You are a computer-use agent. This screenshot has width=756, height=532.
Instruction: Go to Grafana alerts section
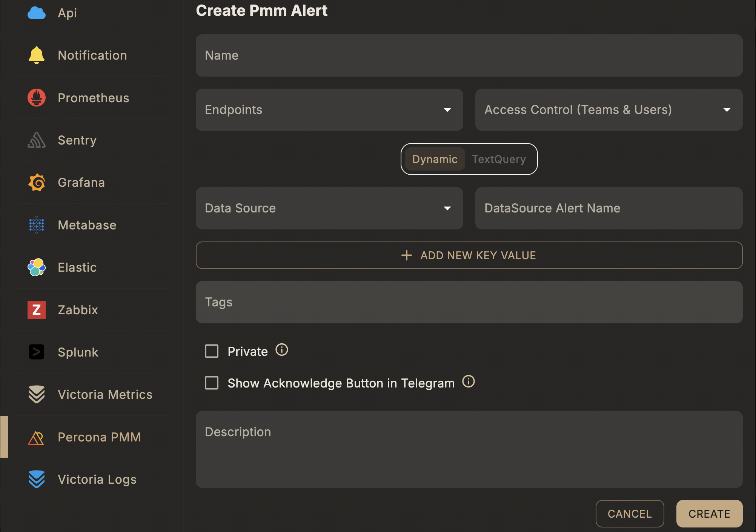[x=92, y=183]
